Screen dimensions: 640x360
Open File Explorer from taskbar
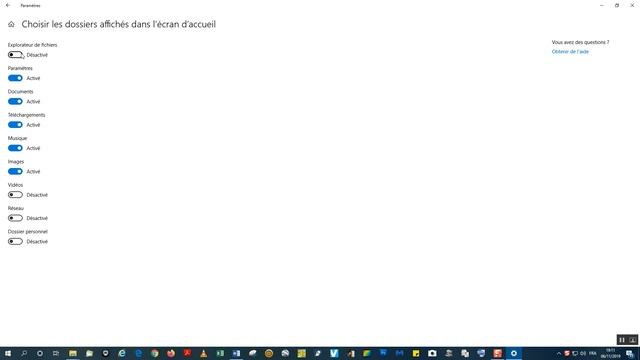pos(73,353)
